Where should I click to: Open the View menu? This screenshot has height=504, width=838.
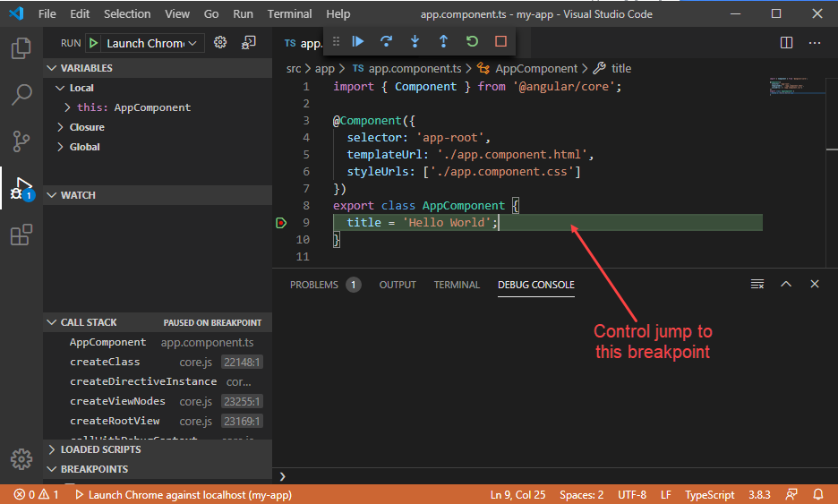[177, 14]
